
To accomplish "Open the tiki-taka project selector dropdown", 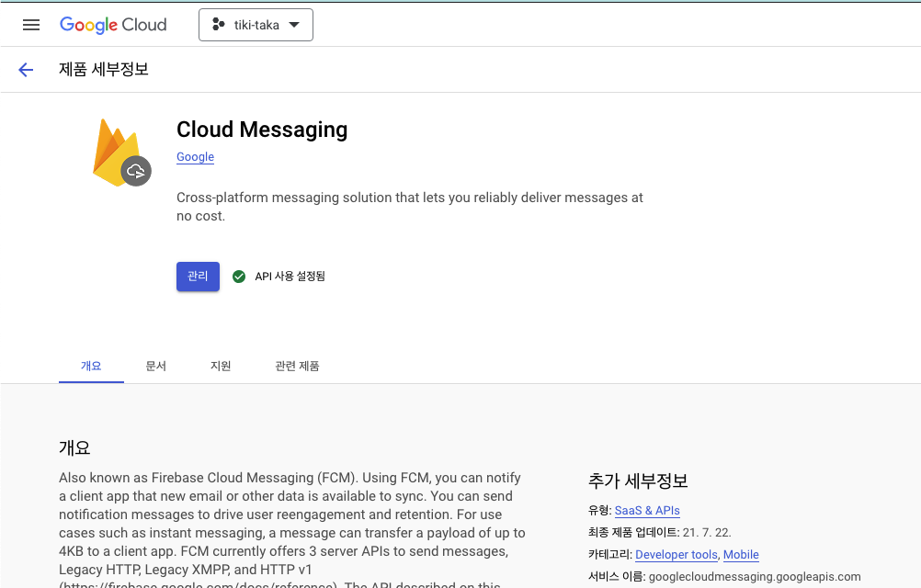I will tap(256, 25).
